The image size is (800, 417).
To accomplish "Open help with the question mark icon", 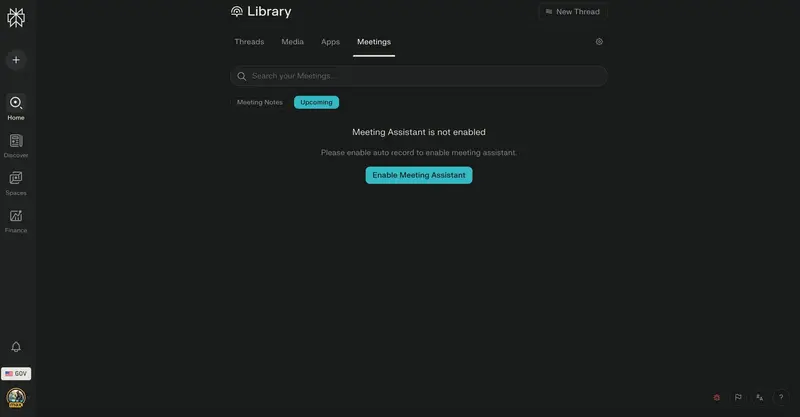I will pyautogui.click(x=781, y=397).
